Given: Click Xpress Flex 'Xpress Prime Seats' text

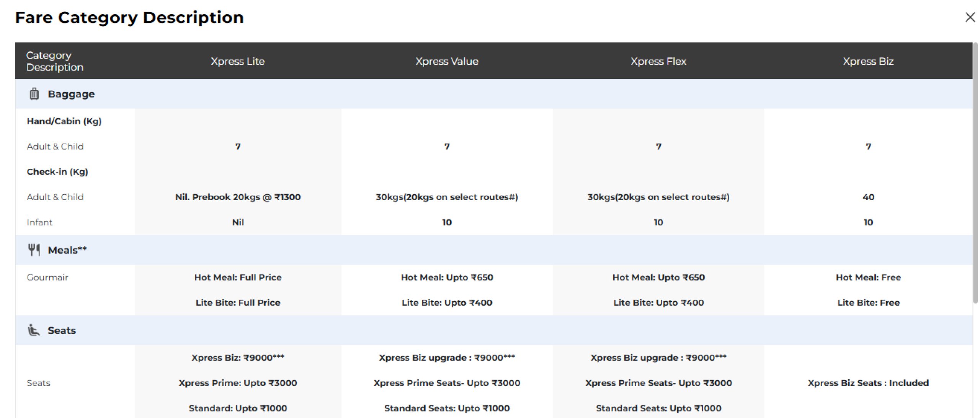Looking at the screenshot, I should click(x=658, y=383).
